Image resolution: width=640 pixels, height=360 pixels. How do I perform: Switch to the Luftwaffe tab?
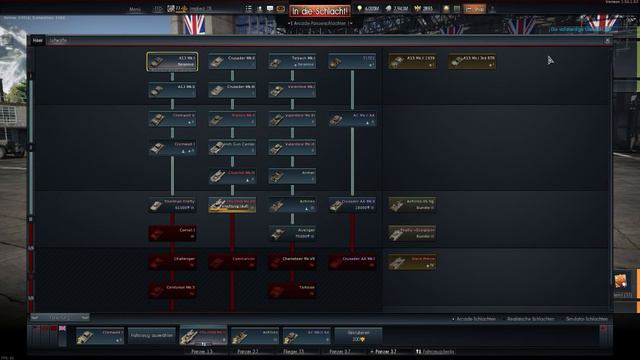[58, 40]
